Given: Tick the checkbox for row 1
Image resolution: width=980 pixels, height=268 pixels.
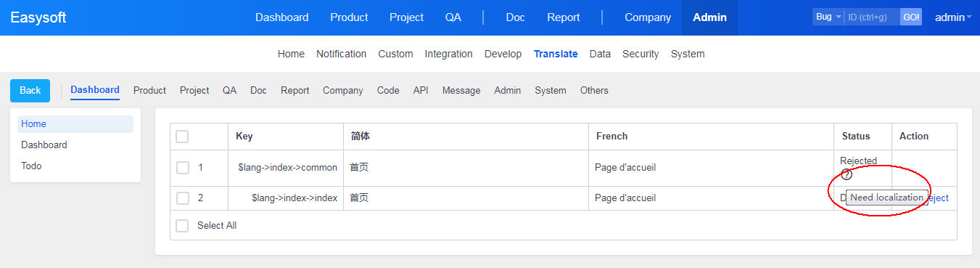Looking at the screenshot, I should 183,168.
